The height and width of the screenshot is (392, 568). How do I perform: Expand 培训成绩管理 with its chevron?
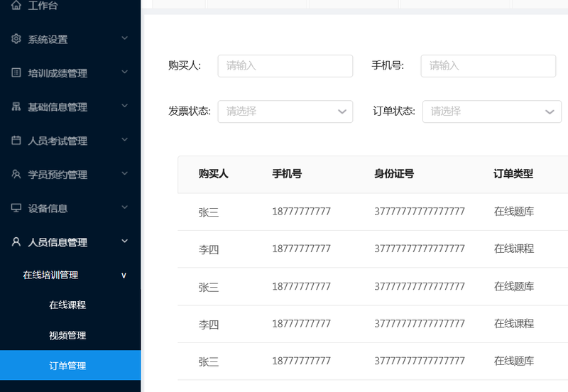pyautogui.click(x=124, y=72)
